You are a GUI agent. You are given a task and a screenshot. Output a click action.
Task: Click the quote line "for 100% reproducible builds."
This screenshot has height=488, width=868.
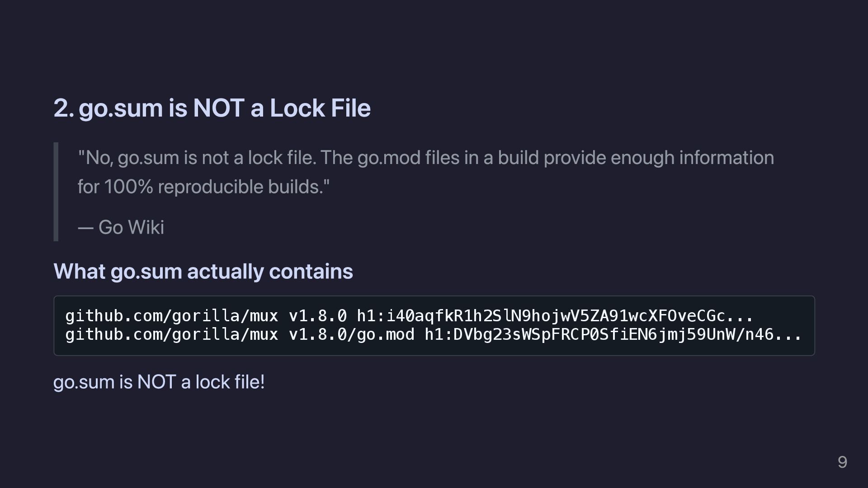tap(203, 187)
